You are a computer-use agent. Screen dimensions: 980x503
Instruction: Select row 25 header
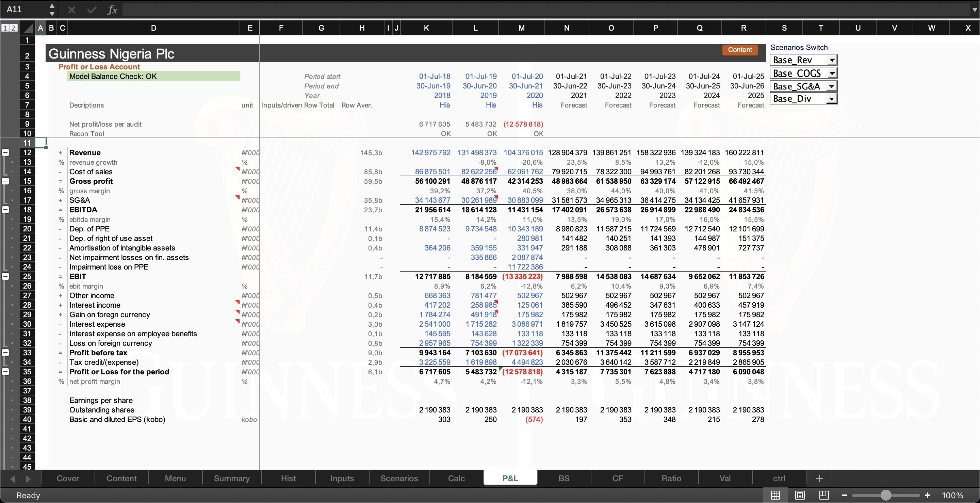tap(27, 277)
